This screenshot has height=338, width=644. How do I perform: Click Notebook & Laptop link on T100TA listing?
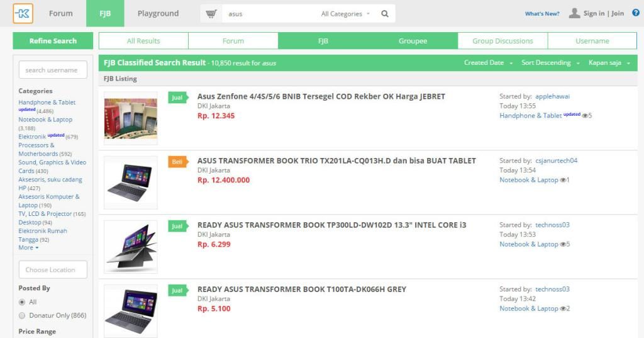coord(529,308)
